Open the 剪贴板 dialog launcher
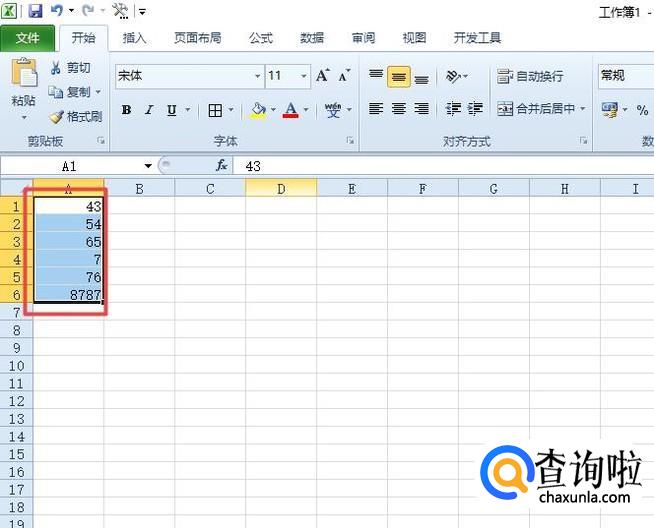654x528 pixels. (x=101, y=141)
